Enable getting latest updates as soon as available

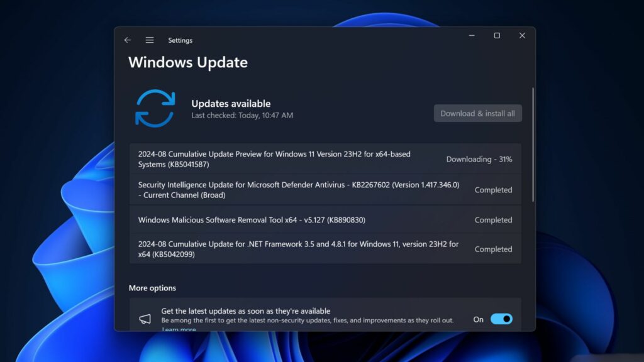coord(501,319)
